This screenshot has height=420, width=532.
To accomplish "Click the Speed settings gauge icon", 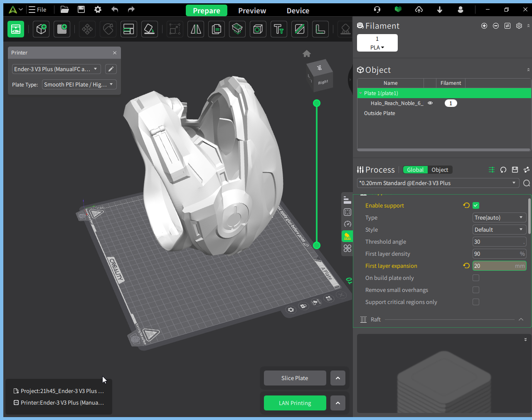I will click(x=347, y=224).
